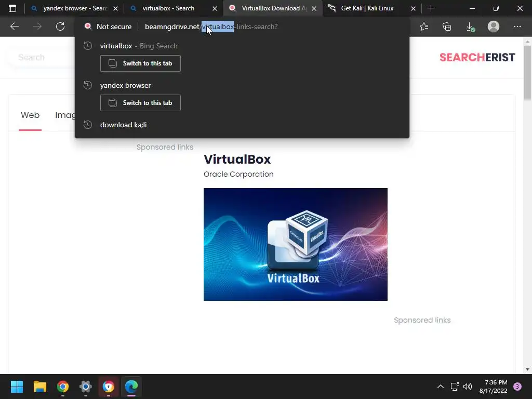Click the Not secure site info indicator
The image size is (532, 399).
(x=108, y=26)
